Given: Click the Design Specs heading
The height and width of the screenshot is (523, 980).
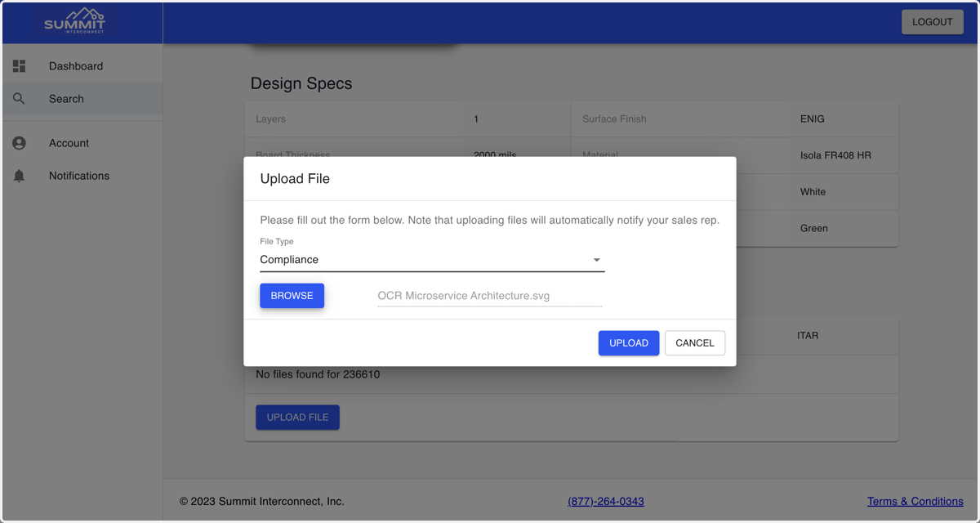Looking at the screenshot, I should point(301,83).
